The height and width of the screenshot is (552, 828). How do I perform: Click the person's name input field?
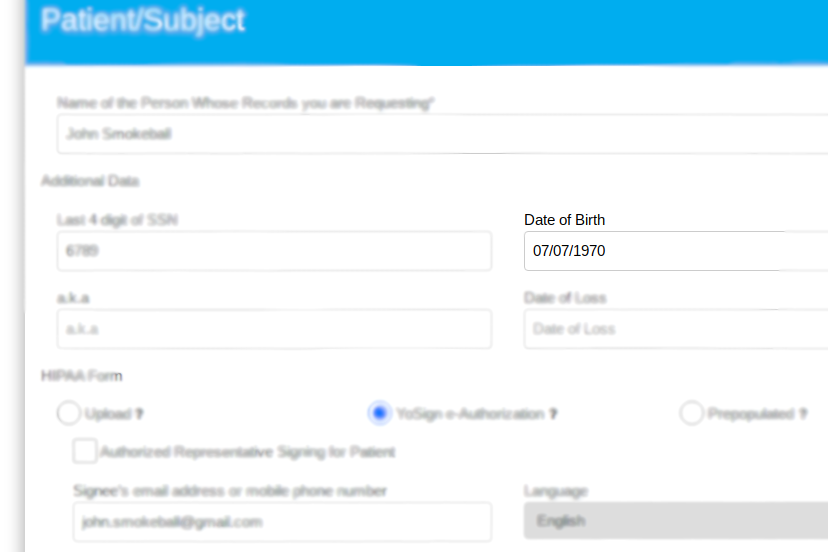click(442, 133)
